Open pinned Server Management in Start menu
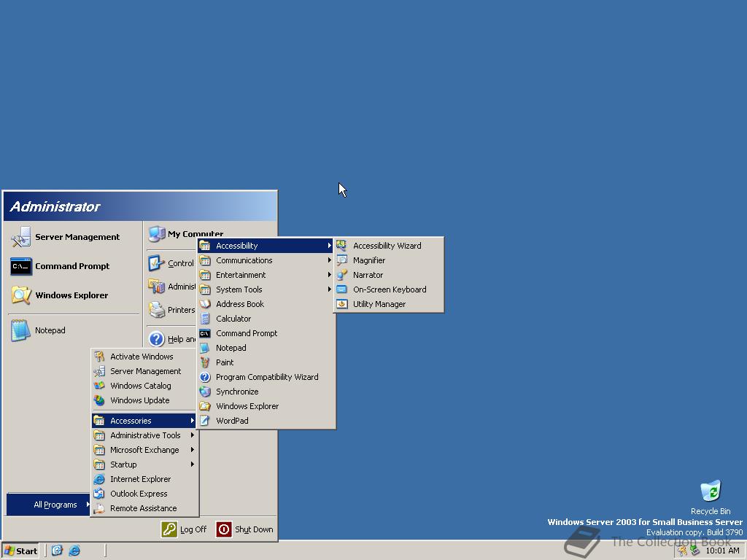 [x=73, y=237]
